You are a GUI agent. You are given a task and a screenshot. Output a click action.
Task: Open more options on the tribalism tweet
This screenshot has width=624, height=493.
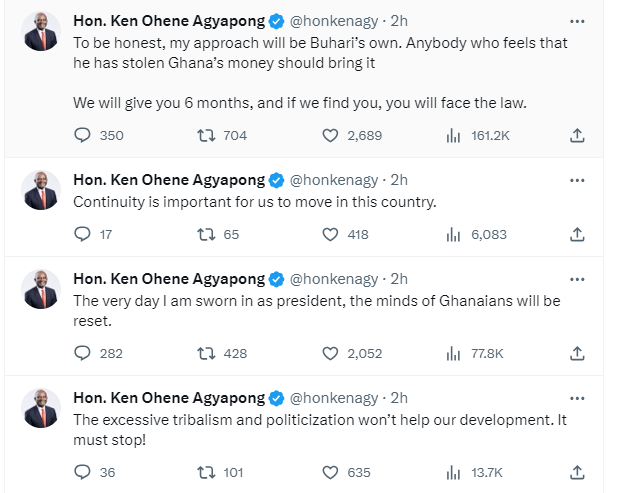coord(577,398)
